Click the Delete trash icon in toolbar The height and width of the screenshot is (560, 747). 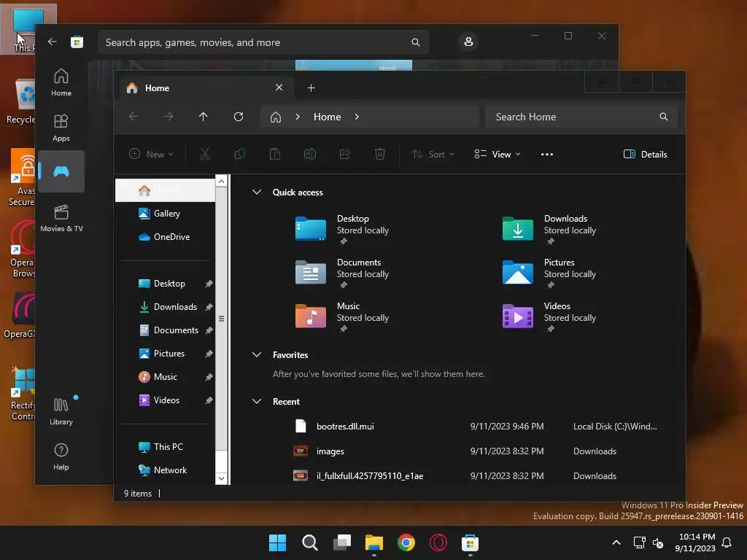379,154
